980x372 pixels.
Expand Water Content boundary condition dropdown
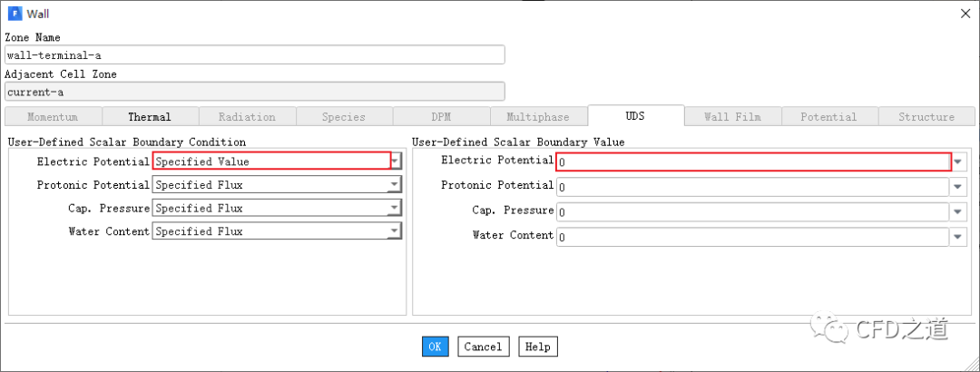pos(395,231)
